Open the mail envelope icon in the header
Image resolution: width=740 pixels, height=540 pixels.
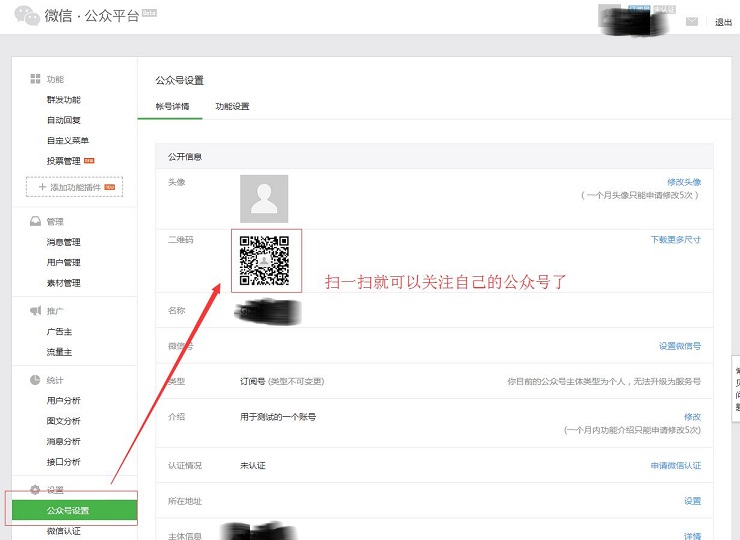point(691,22)
